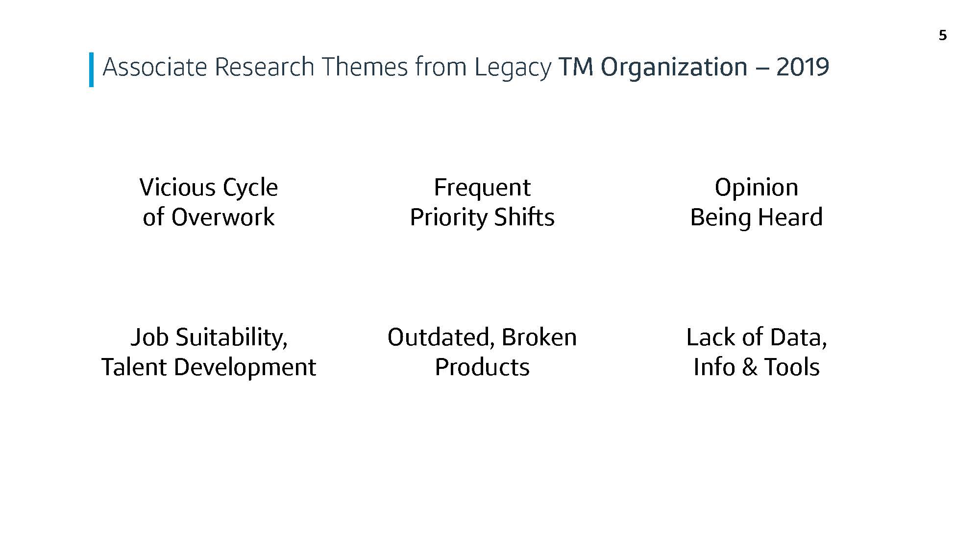The image size is (980, 551).
Task: Click the year "2019" in the heading
Action: tap(803, 67)
